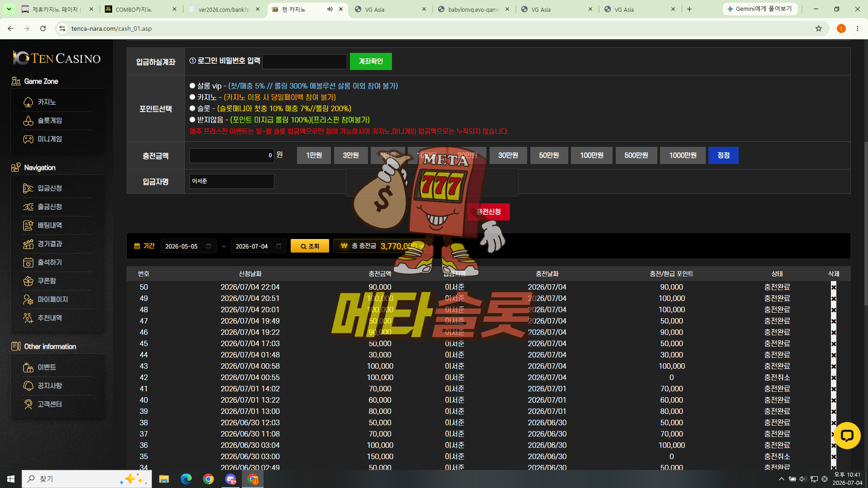
Task: Delete deposit row number 41
Action: [x=834, y=389]
